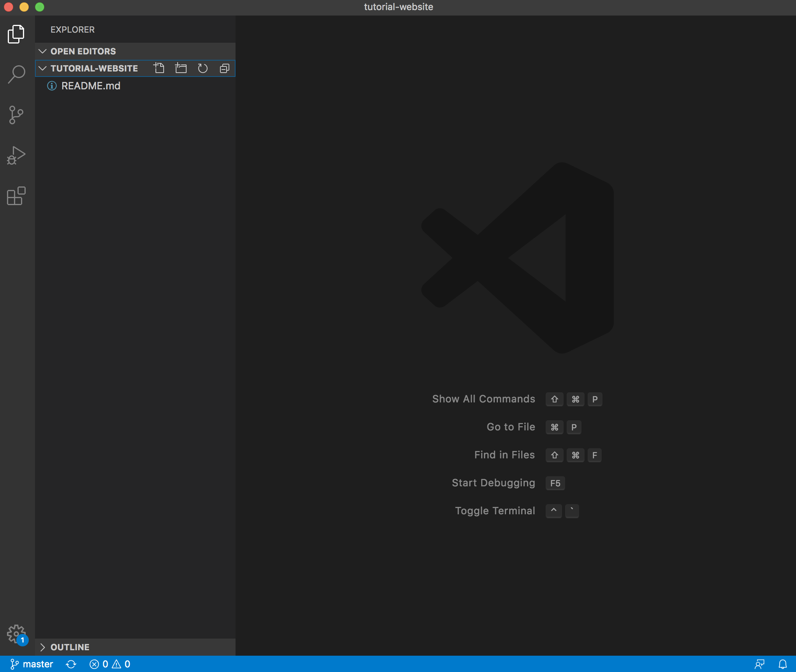This screenshot has width=796, height=672.
Task: Open the Search view icon
Action: pos(16,74)
